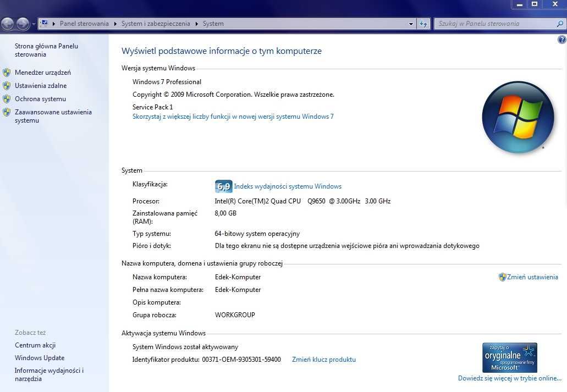Expand the arrow after Panel sterowania breadcrumb

click(115, 24)
